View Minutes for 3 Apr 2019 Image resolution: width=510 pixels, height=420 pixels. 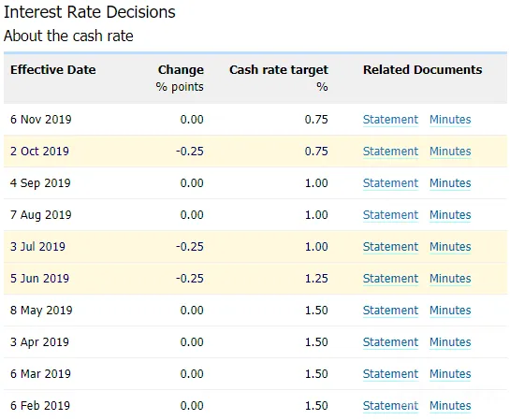pos(450,342)
